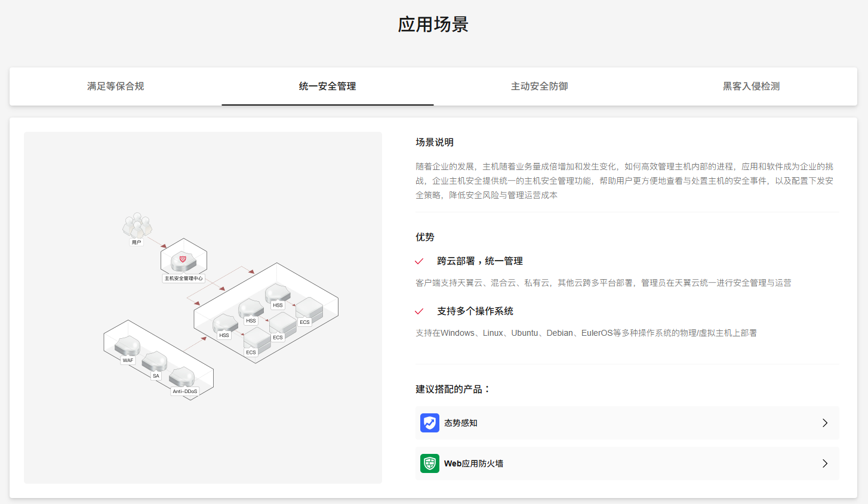Expand the 态势感知 row chevron arrow

click(x=825, y=423)
